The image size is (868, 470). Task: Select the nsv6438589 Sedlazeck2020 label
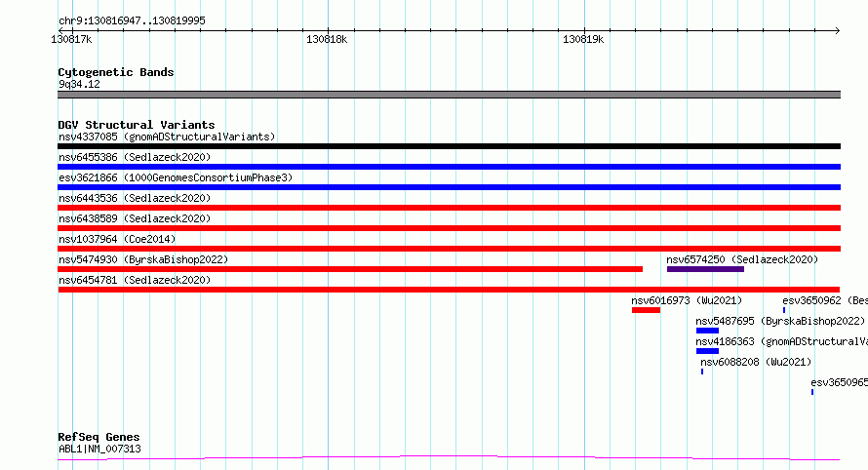click(135, 218)
